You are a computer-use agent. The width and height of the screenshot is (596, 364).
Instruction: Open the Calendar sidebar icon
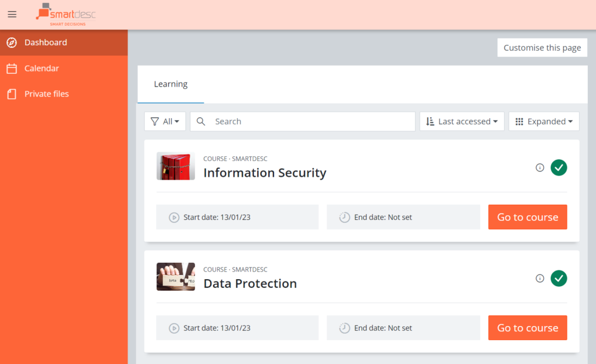click(12, 68)
